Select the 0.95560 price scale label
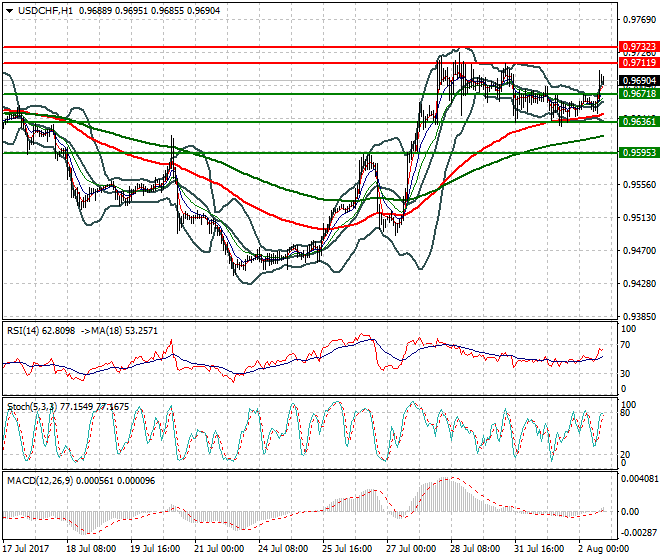Viewport: 660px width, 560px height. (x=639, y=184)
